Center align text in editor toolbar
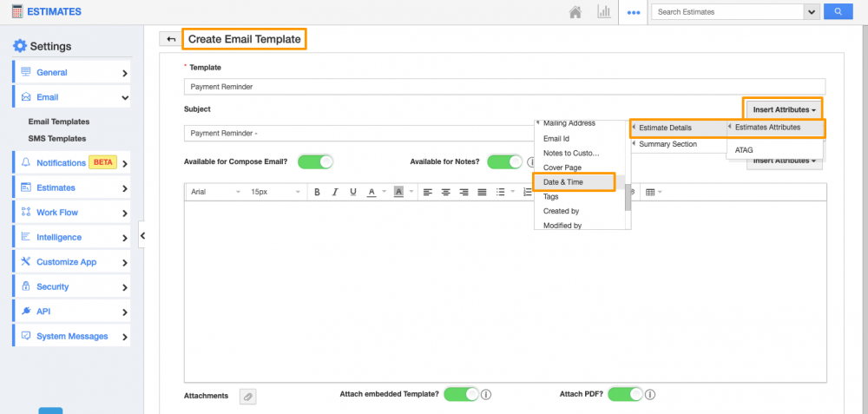 point(446,192)
